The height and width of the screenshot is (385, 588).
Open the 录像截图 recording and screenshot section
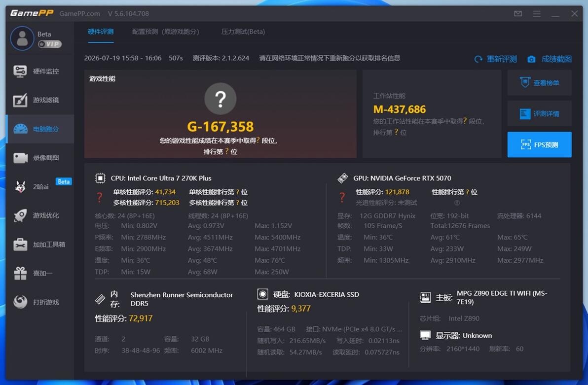pos(40,158)
